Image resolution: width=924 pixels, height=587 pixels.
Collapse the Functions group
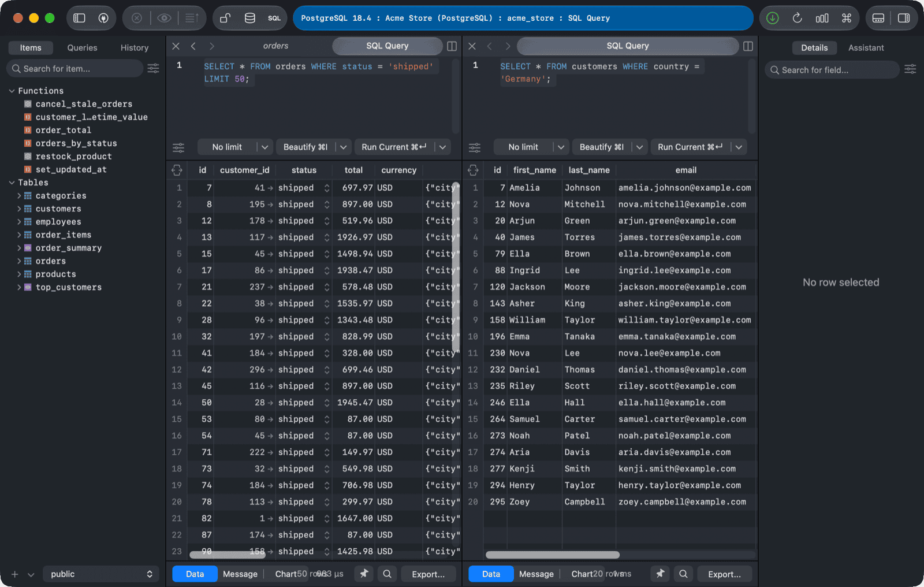point(12,91)
